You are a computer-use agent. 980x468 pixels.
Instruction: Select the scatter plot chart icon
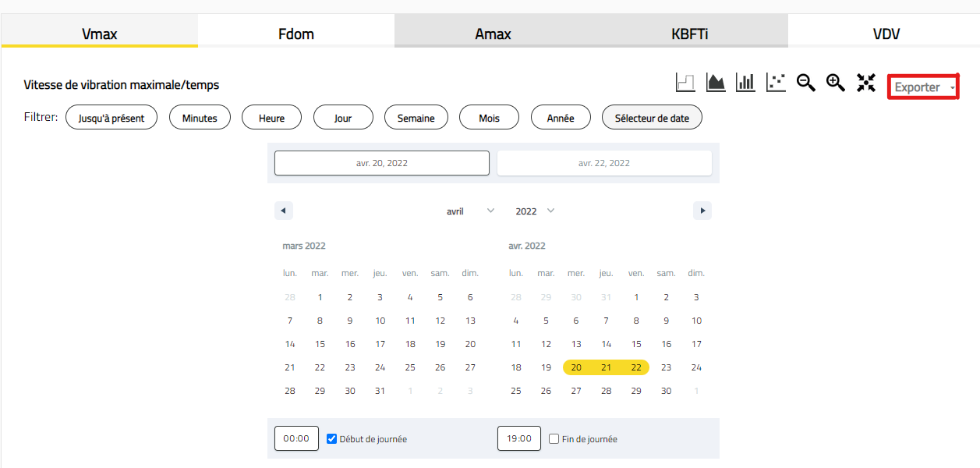(776, 83)
